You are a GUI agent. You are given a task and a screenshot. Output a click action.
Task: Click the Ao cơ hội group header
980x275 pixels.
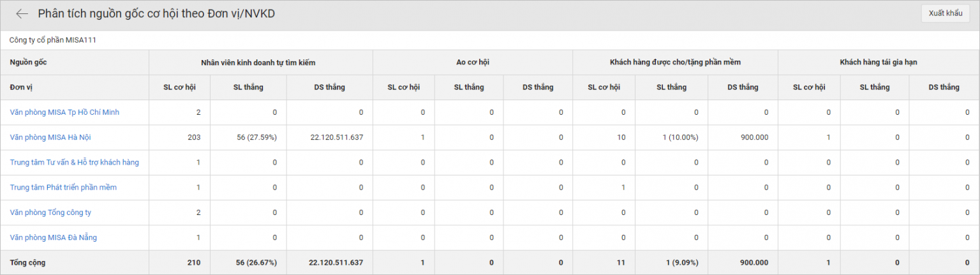(472, 63)
